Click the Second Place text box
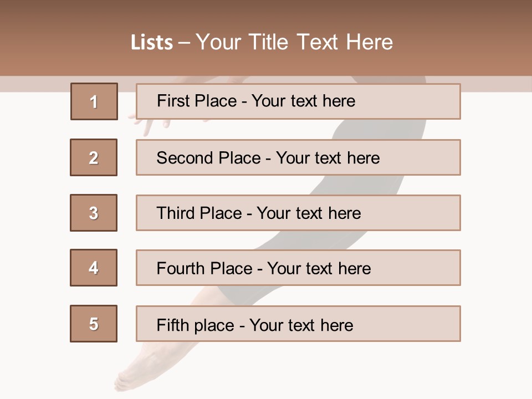 298,157
